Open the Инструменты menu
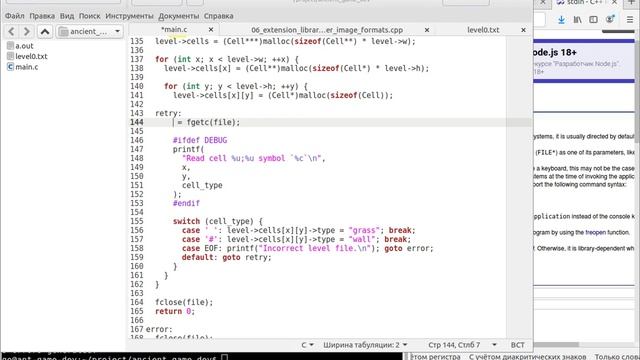Screen dimensions: 640x360 click(129, 16)
